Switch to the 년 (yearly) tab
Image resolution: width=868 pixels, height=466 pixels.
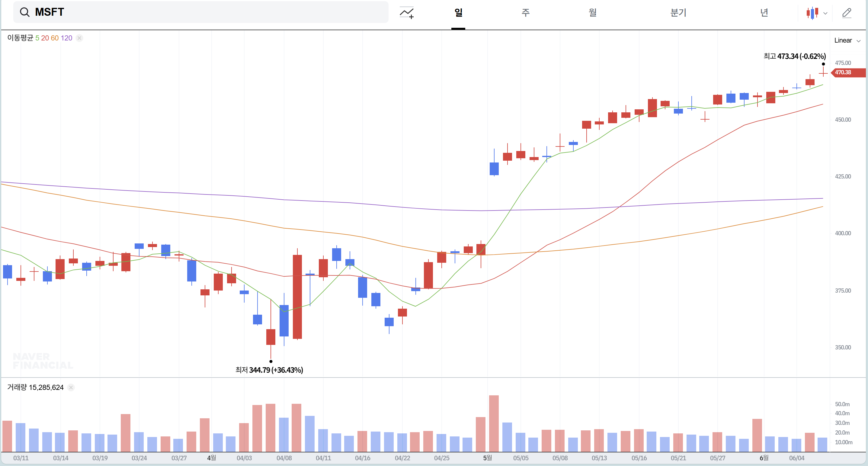point(764,13)
